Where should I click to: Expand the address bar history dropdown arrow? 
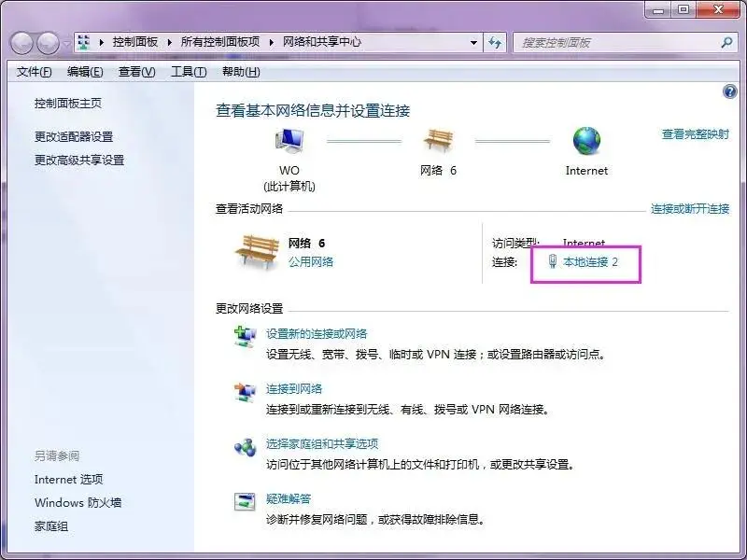(474, 42)
